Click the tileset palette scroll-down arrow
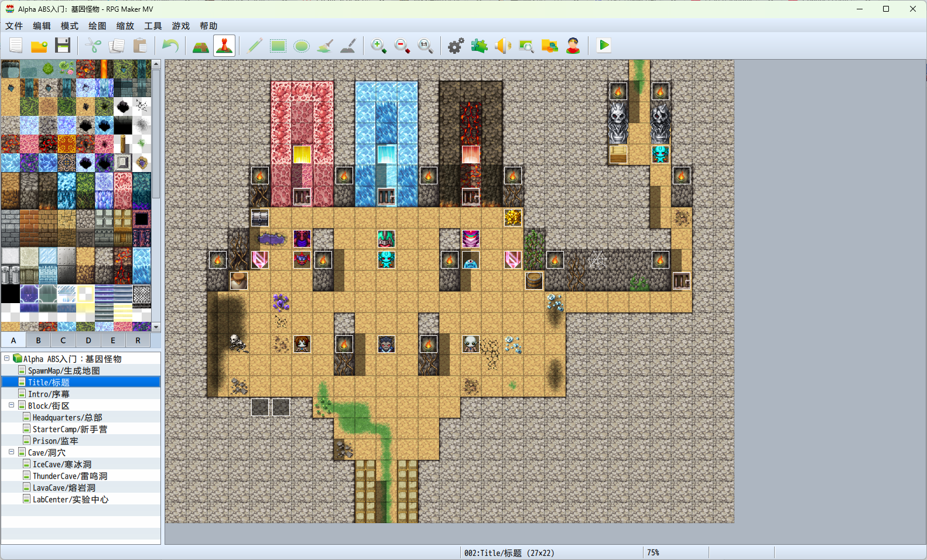Viewport: 927px width, 560px height. (x=156, y=327)
